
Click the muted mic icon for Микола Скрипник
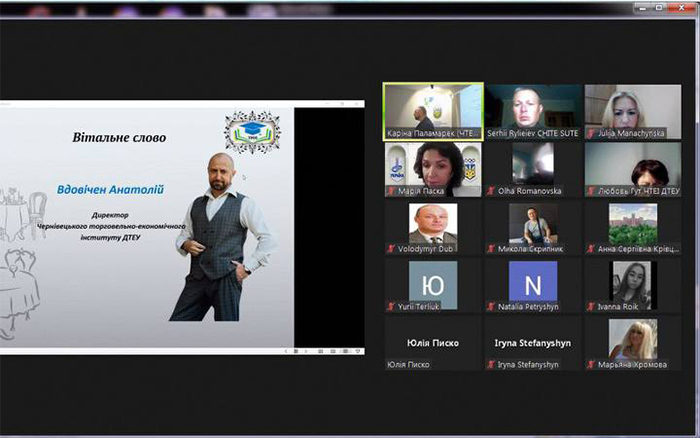point(491,250)
